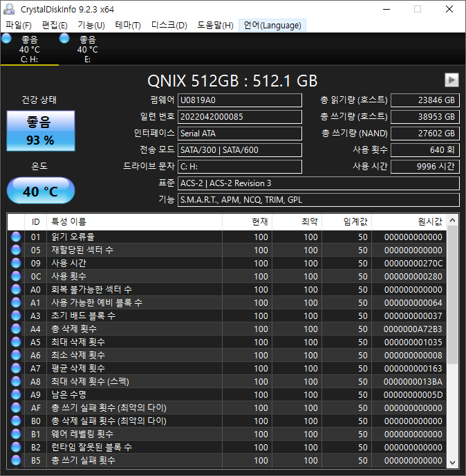Click the status icon of row B0
The image size is (466, 476).
pos(16,421)
